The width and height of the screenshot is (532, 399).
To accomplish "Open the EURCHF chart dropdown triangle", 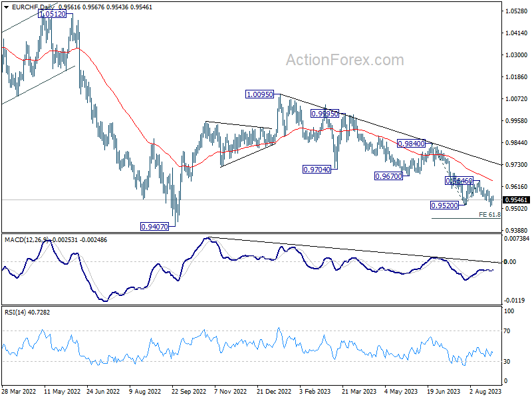I will 7,7.
